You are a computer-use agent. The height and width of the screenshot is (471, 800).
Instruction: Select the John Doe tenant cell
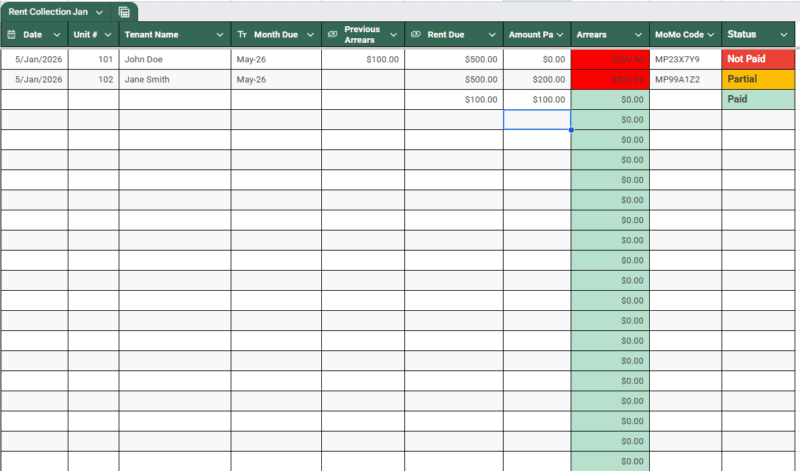175,59
